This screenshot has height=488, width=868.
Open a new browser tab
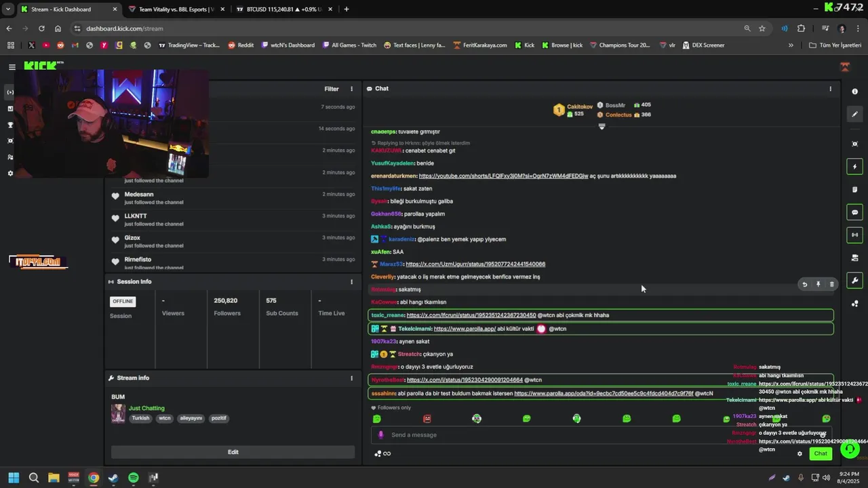(x=347, y=9)
